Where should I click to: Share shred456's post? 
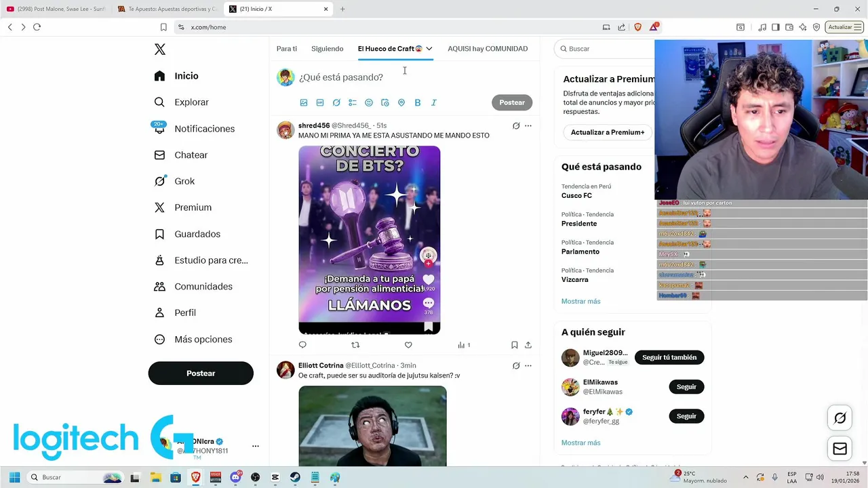tap(528, 345)
